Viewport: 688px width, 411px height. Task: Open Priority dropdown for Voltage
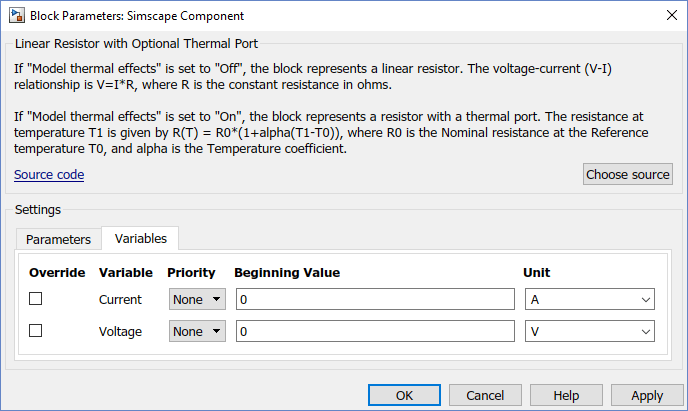197,331
